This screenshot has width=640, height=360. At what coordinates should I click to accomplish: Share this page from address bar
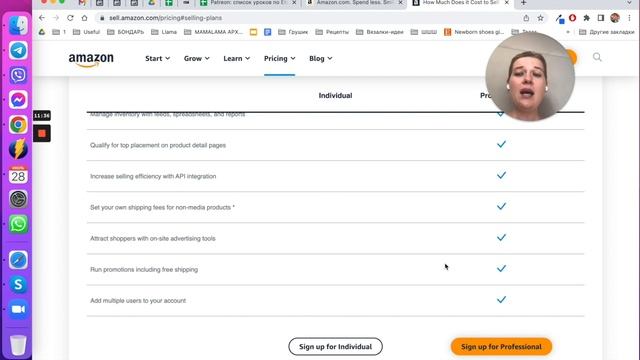tap(526, 18)
